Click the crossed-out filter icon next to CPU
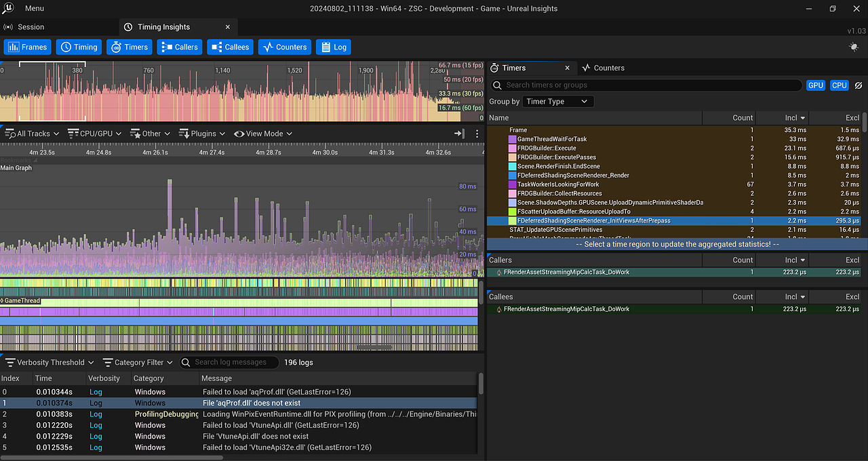 coord(859,85)
